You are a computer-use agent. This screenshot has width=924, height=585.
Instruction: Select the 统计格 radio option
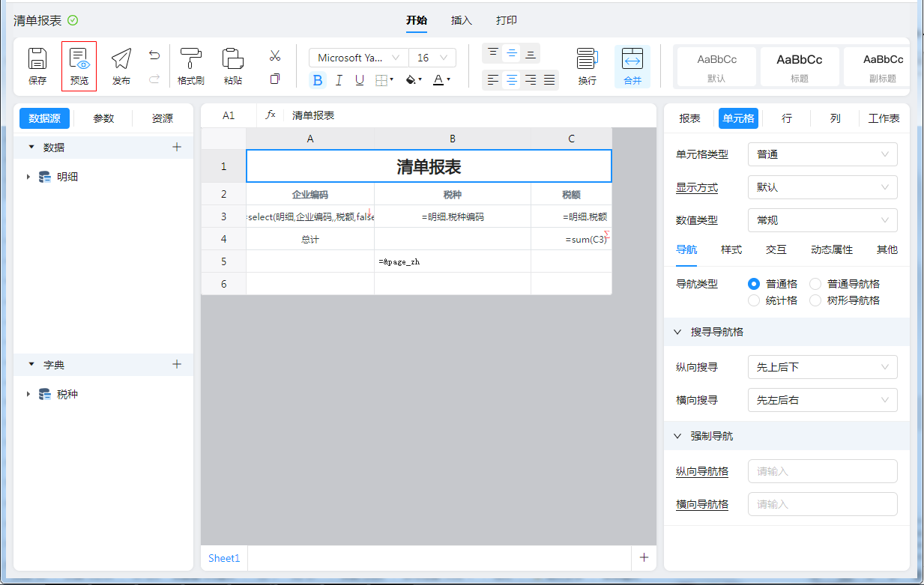pos(754,300)
